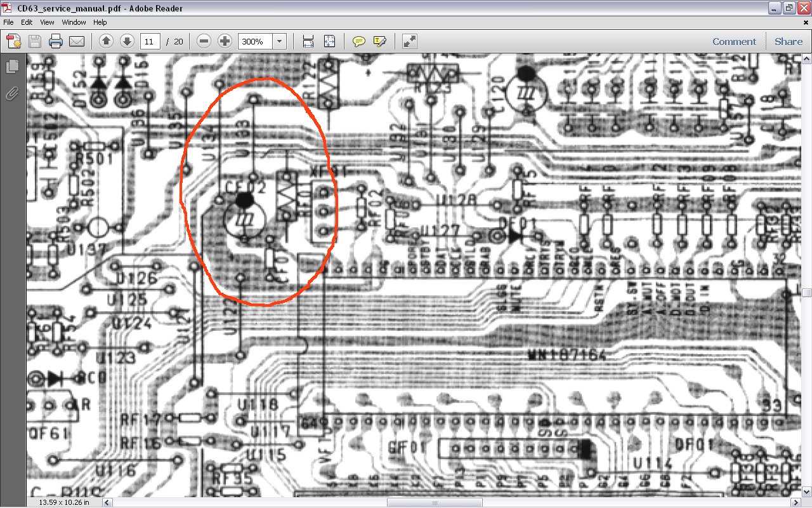This screenshot has width=812, height=508.
Task: Click the Create PDF online icon
Action: (14, 42)
